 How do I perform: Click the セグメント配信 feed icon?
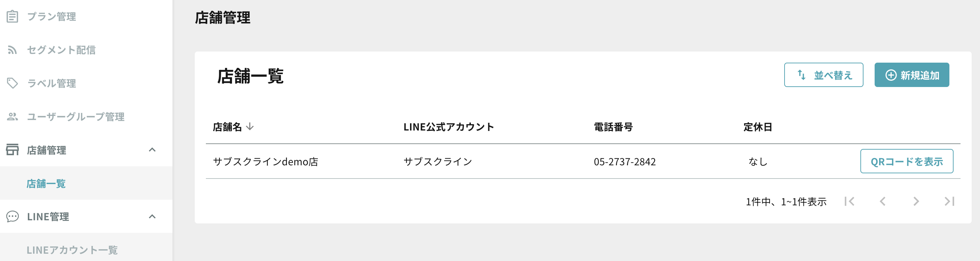(12, 50)
